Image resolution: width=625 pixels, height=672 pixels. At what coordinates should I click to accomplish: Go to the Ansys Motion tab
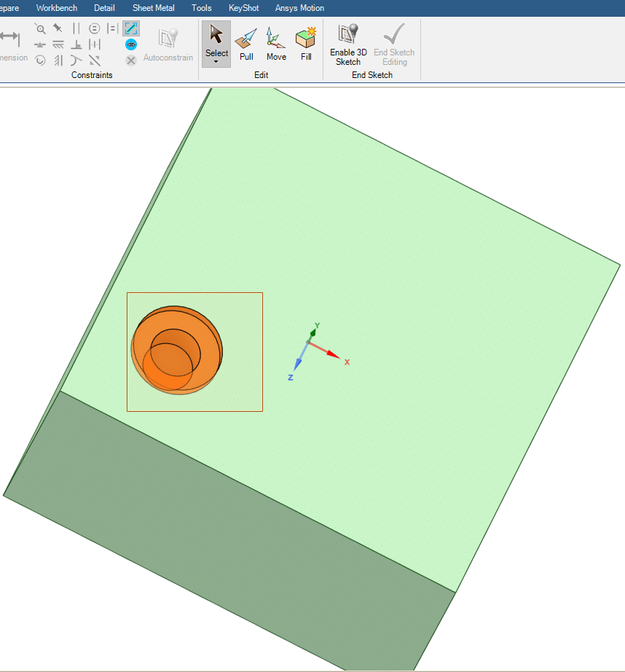[x=299, y=8]
